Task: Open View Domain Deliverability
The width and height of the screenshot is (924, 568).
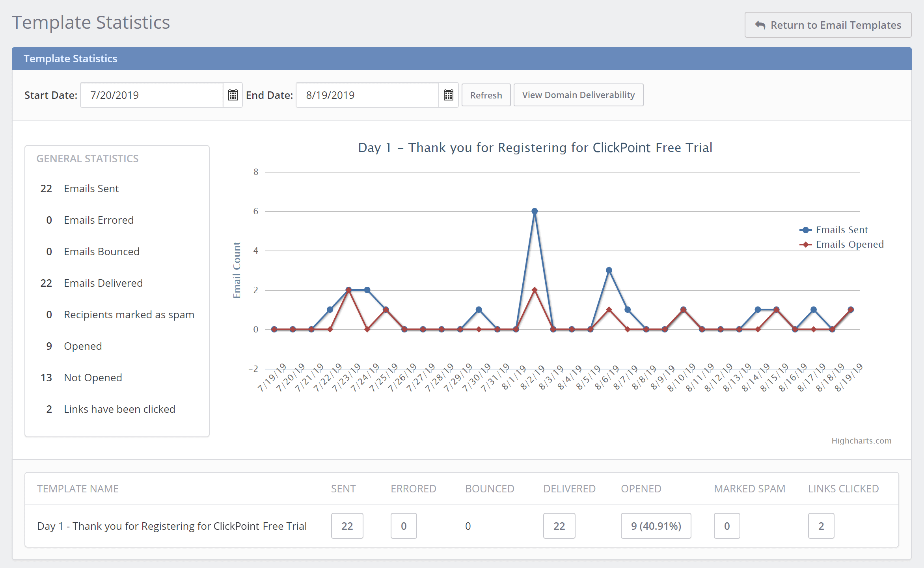Action: tap(578, 95)
